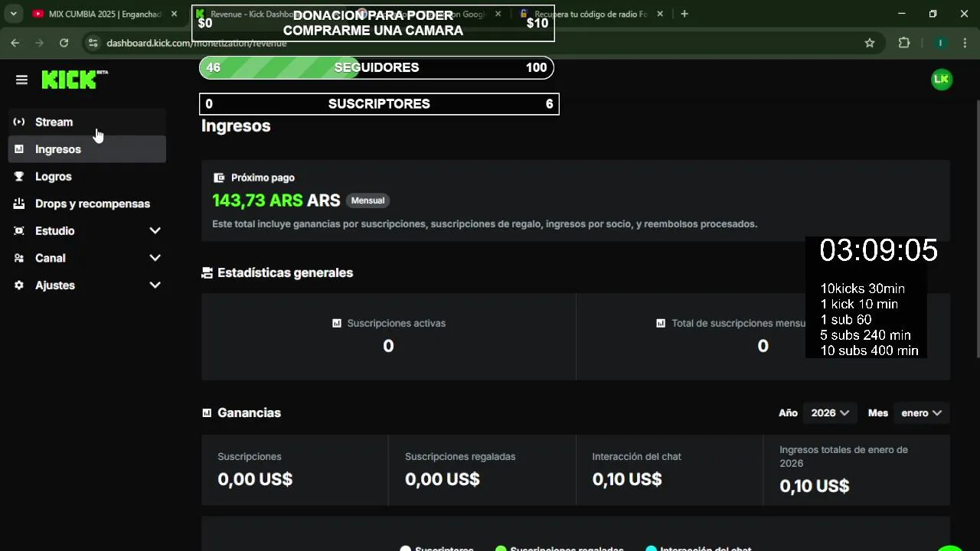Click the Próximo pago wallet icon

pyautogui.click(x=219, y=178)
